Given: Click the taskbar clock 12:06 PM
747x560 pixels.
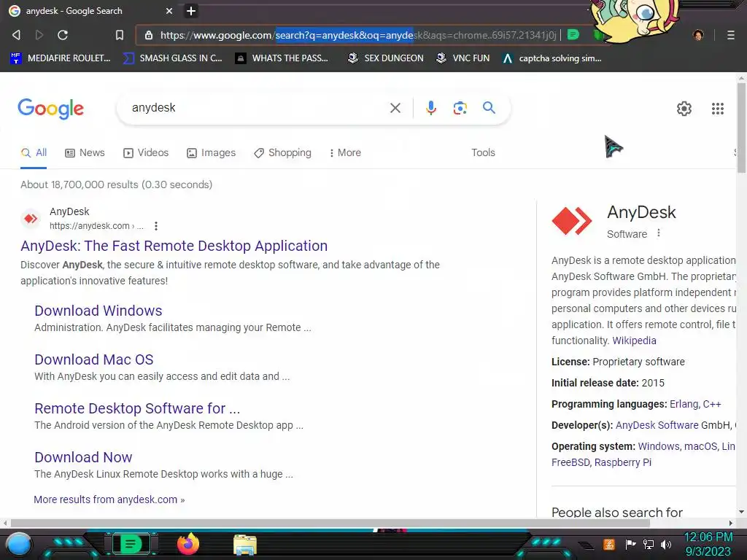Looking at the screenshot, I should [x=708, y=537].
